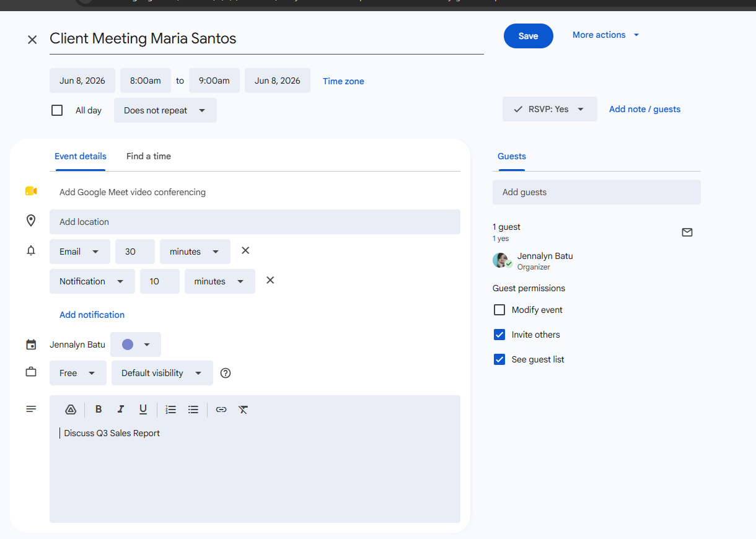Uncheck the Invite others permission

pos(499,335)
